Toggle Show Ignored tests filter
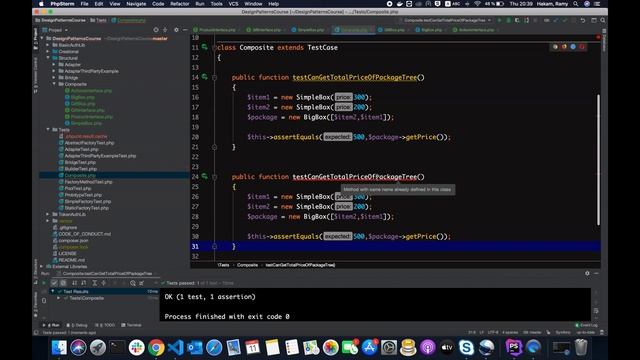Viewport: 640px width, 360px height. point(63,283)
